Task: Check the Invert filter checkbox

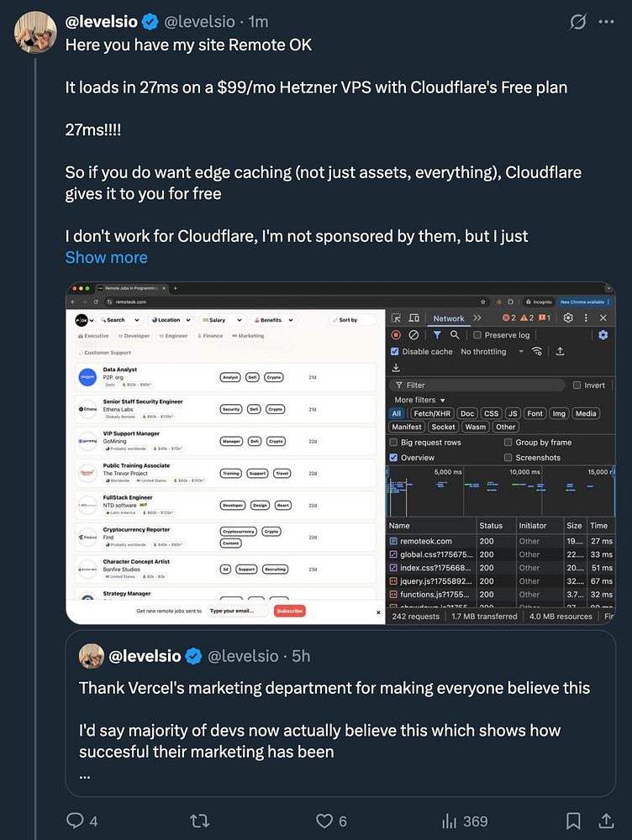Action: (x=577, y=386)
